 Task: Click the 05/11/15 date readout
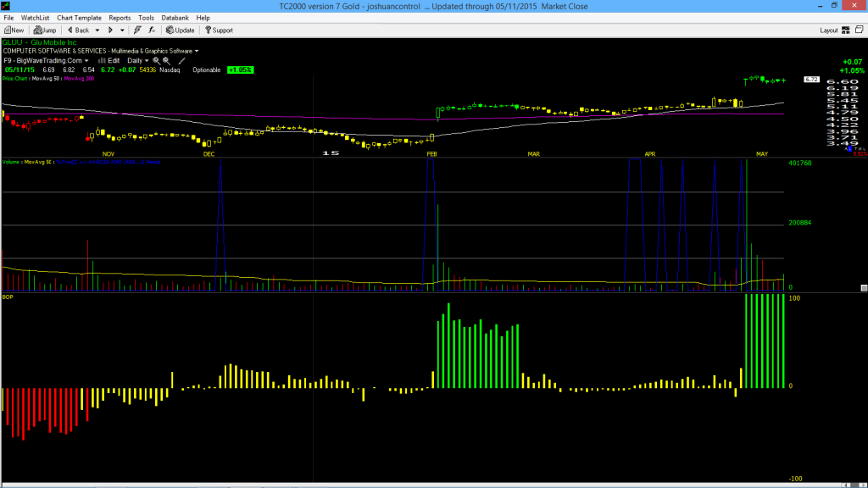(x=20, y=69)
